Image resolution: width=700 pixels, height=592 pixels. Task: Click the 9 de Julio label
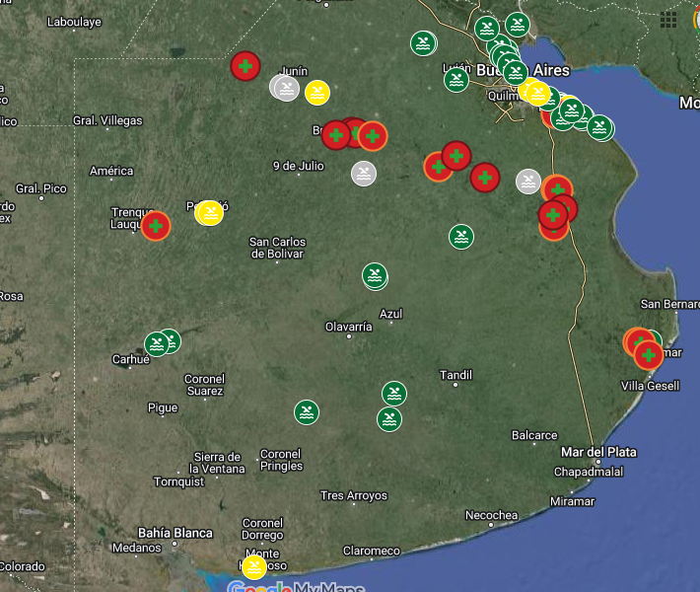coord(299,166)
